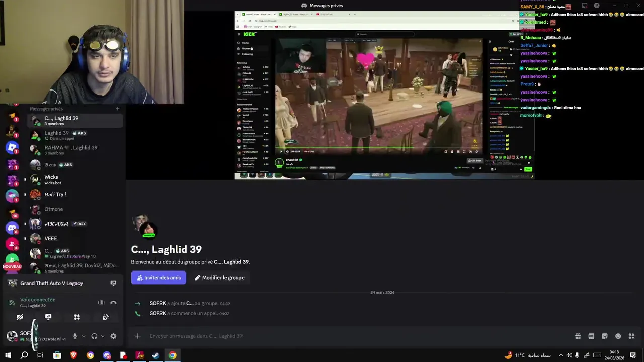
Task: Open Task View on the taskbar
Action: (40, 355)
